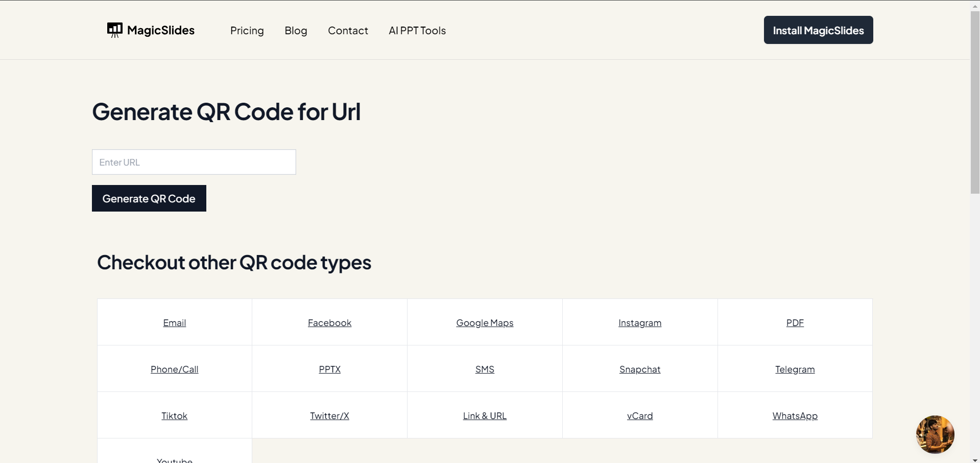This screenshot has height=463, width=980.
Task: Click the MagicSlides brand name text
Action: (161, 31)
